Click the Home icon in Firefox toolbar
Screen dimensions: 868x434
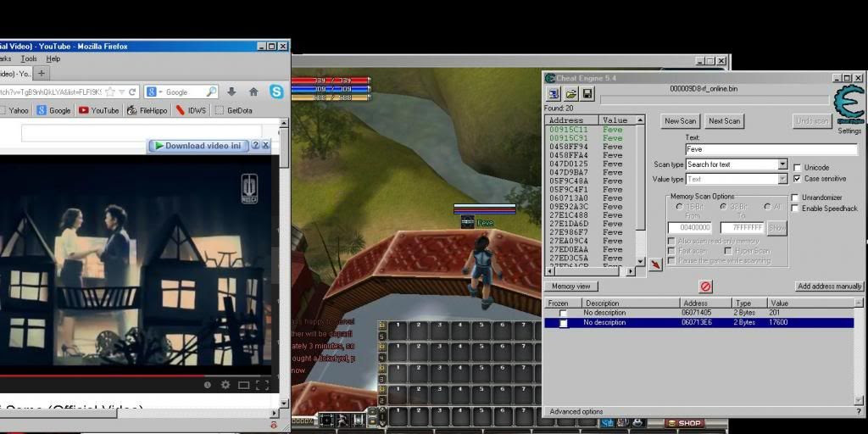click(x=253, y=92)
